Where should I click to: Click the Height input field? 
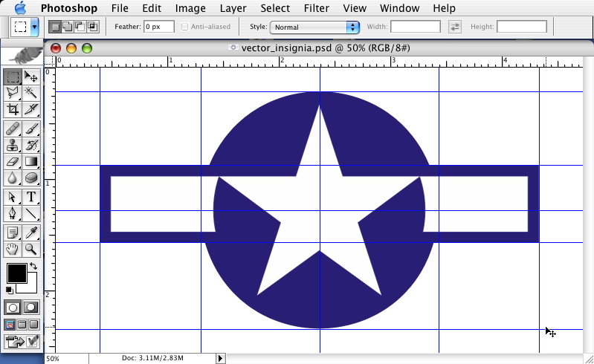click(x=522, y=27)
